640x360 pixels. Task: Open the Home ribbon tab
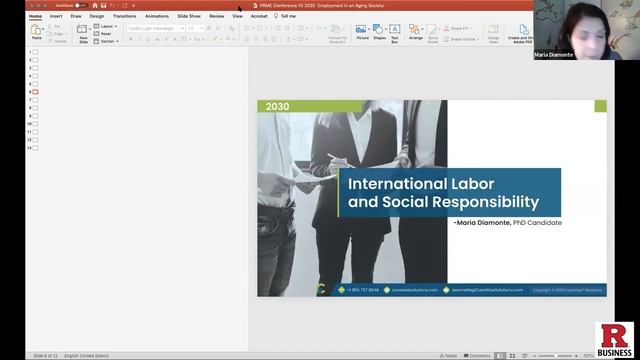(36, 16)
